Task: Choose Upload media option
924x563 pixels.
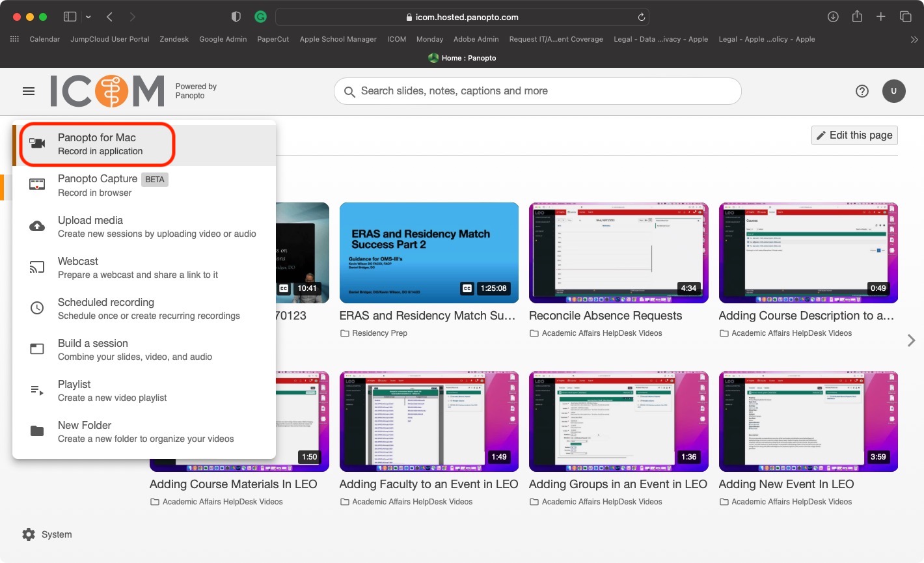Action: click(144, 227)
